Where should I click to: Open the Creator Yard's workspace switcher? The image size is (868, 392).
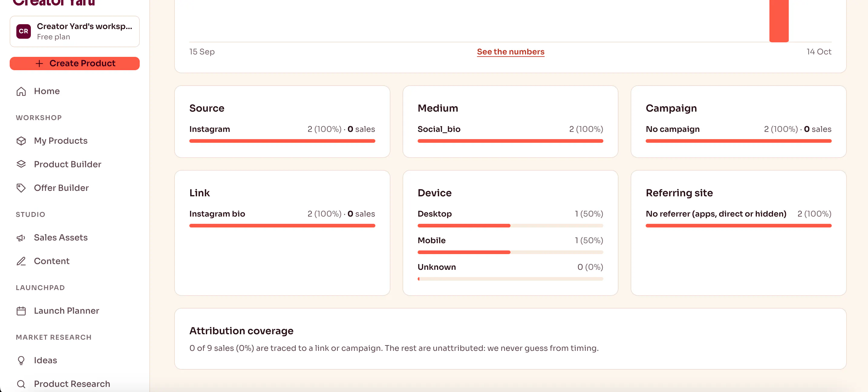pyautogui.click(x=75, y=31)
